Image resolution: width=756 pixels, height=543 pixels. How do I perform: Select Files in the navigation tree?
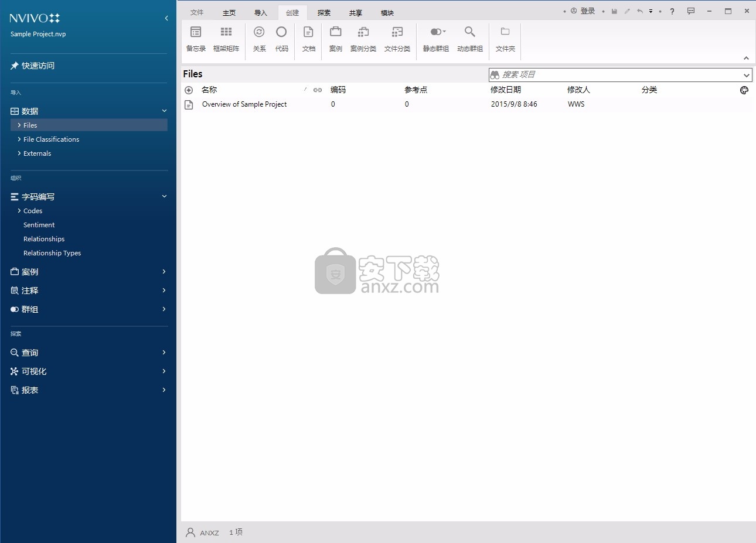click(89, 125)
